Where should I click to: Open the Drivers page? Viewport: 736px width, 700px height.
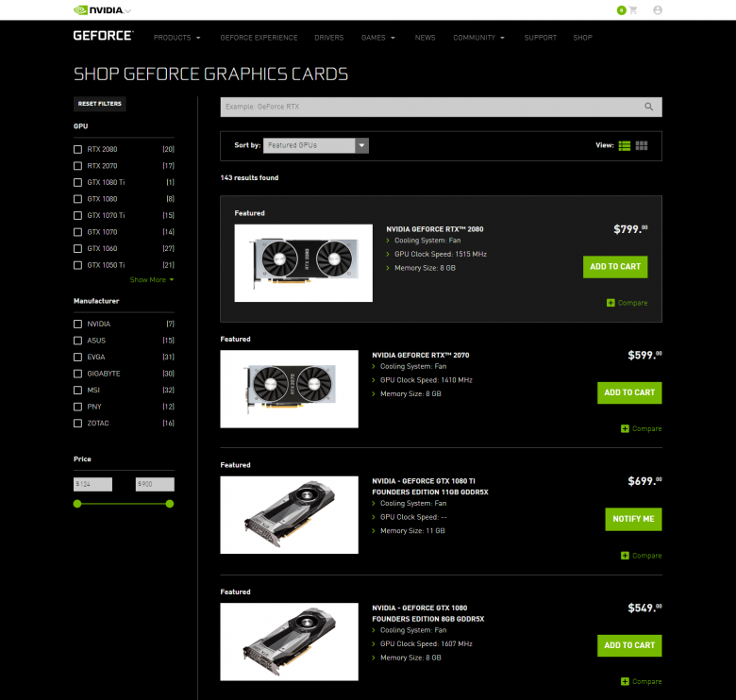pyautogui.click(x=328, y=38)
